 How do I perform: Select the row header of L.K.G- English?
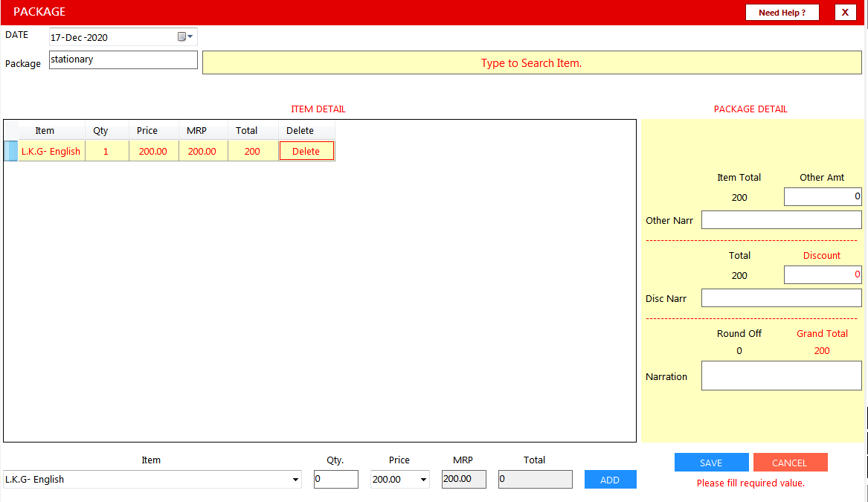pyautogui.click(x=10, y=151)
